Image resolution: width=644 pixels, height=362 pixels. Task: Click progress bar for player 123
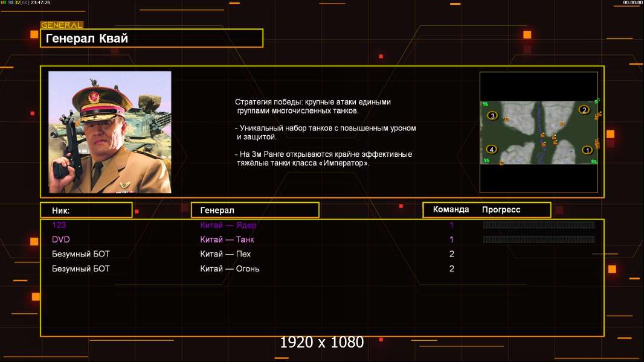(x=539, y=224)
